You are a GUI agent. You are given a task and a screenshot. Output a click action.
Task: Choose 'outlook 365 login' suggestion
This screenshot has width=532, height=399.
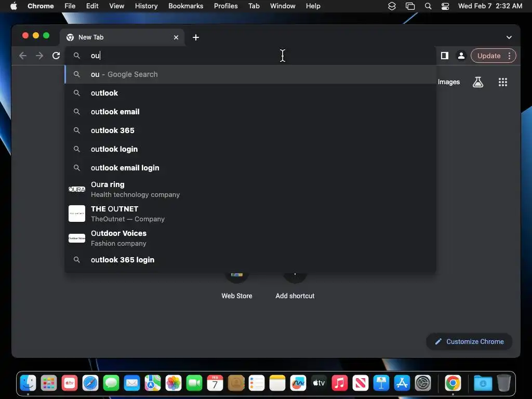tap(250, 260)
